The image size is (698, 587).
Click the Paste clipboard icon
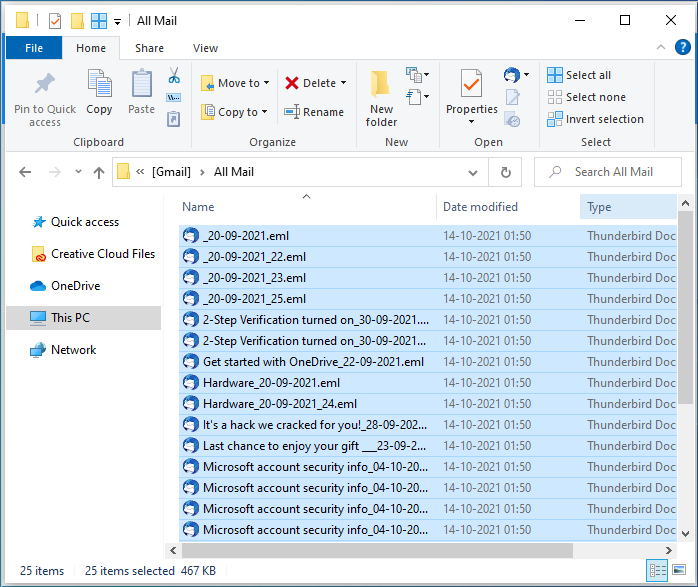[x=142, y=83]
